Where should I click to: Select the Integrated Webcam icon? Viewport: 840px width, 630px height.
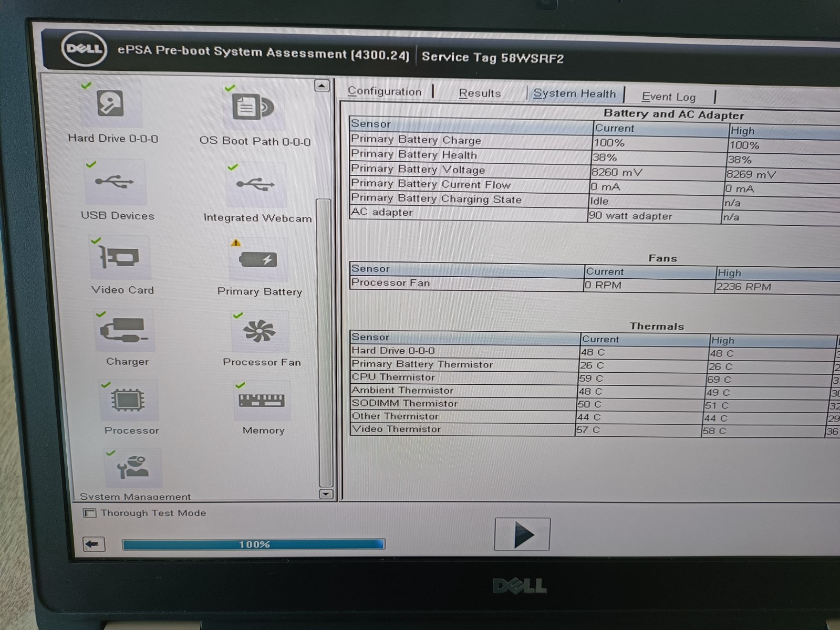pos(256,185)
